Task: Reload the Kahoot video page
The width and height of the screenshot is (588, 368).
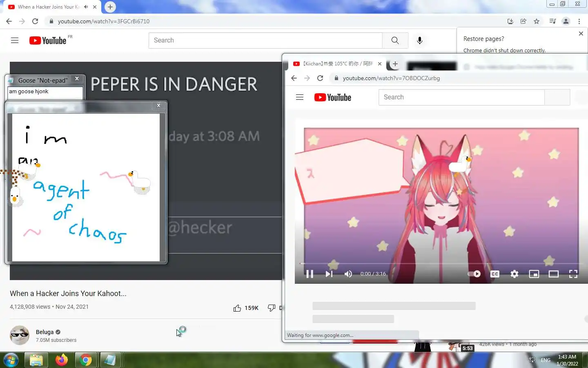Action: (35, 21)
